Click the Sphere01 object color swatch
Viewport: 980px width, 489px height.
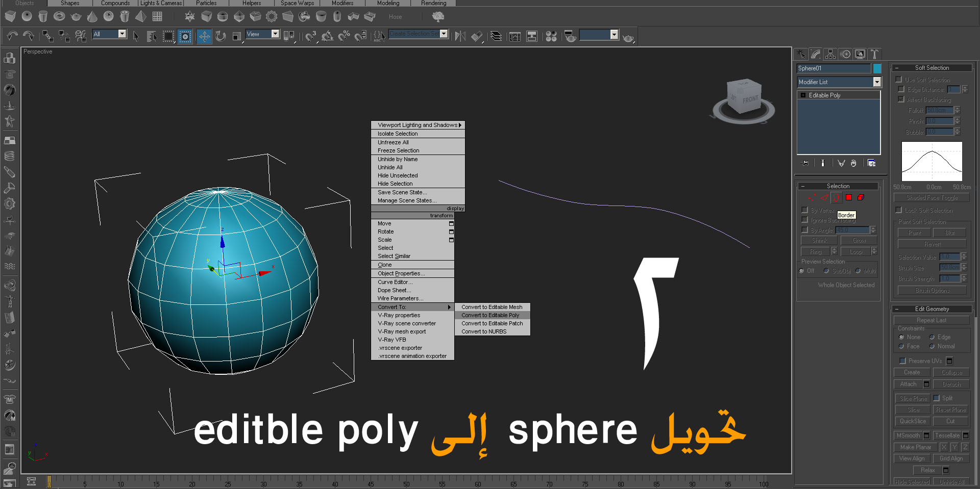coord(877,68)
